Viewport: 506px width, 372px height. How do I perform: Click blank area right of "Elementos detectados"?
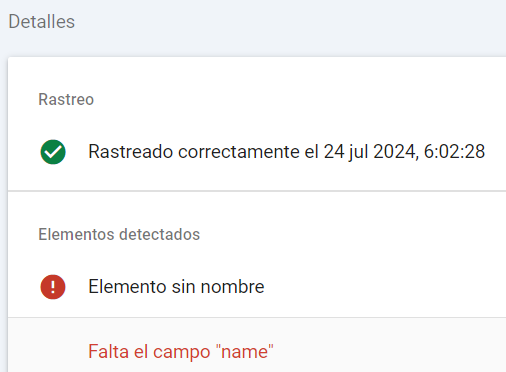[353, 234]
